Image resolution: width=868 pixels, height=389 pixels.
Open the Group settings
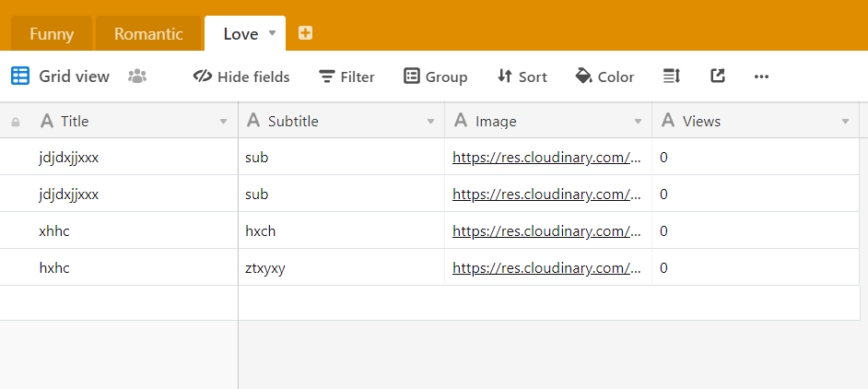pyautogui.click(x=436, y=77)
